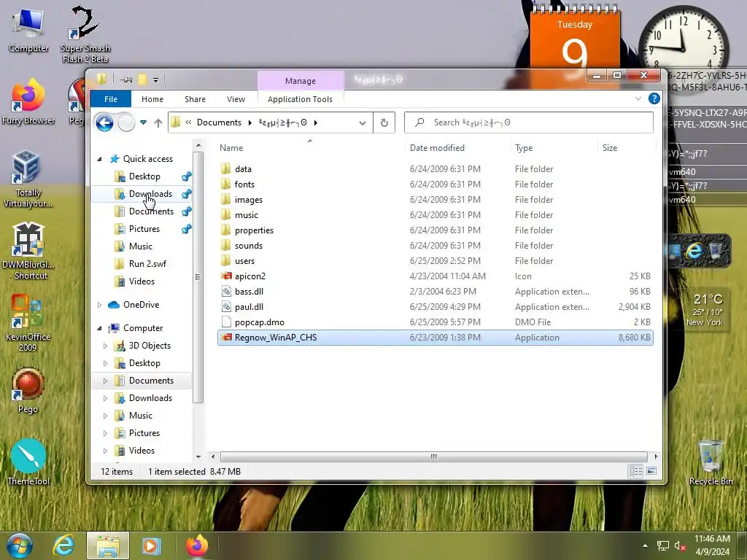Open the recent locations dropdown arrow
This screenshot has height=560, width=747.
144,122
